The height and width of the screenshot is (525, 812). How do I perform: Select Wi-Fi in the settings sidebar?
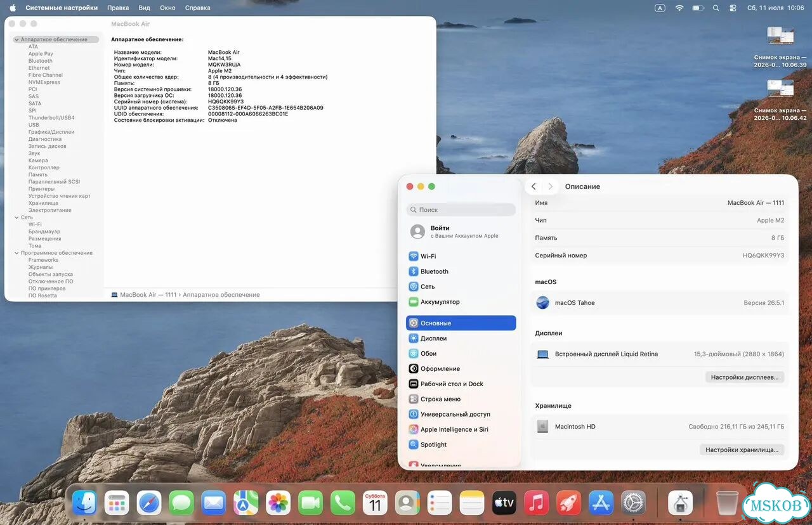(461, 256)
